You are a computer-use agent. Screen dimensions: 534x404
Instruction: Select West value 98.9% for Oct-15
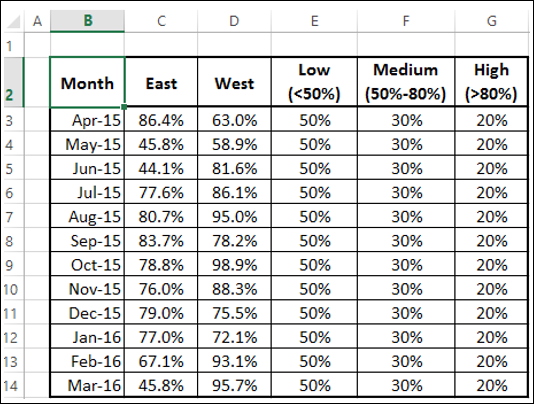pos(234,265)
